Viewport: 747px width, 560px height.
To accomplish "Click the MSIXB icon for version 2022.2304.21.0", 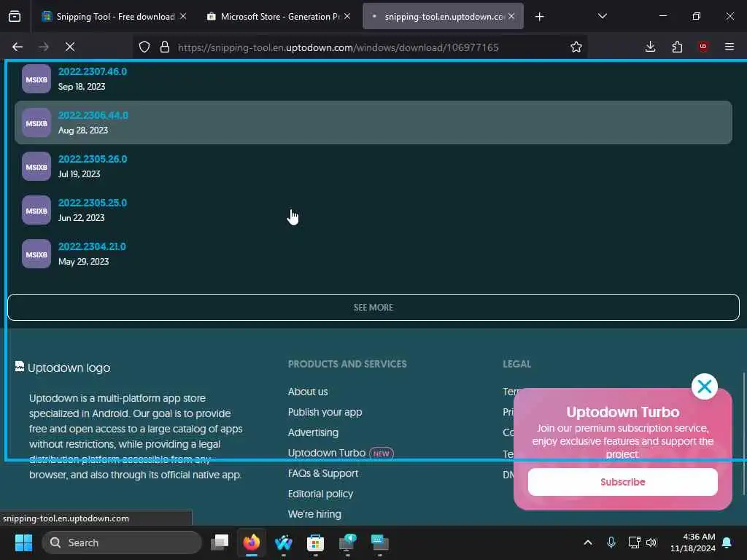I will (36, 254).
